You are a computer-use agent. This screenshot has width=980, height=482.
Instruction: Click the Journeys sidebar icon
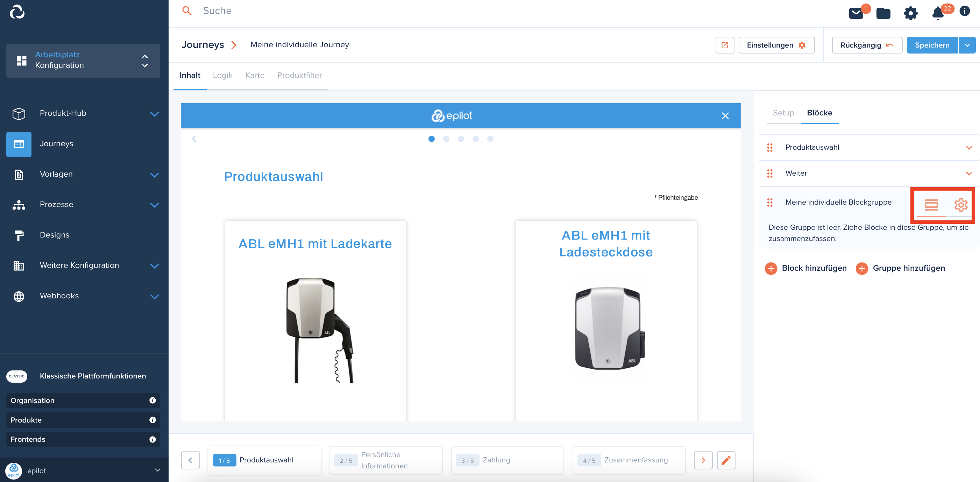(19, 144)
